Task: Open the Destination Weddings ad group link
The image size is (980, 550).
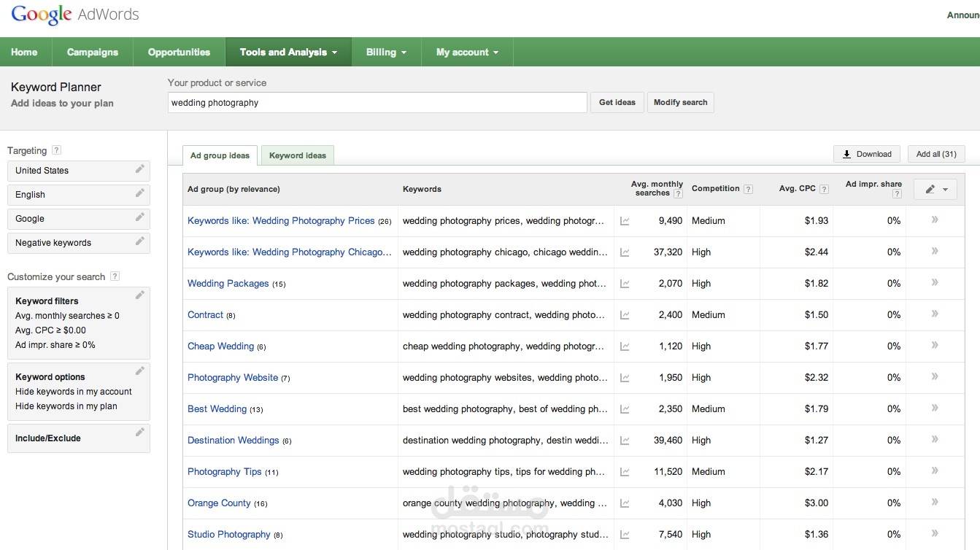Action: click(233, 441)
